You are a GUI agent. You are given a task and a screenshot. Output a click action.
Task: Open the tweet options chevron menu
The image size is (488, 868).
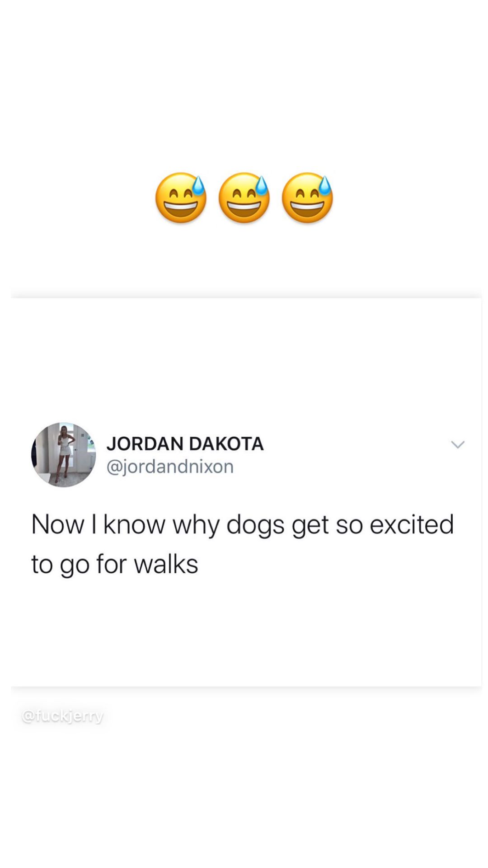458,445
